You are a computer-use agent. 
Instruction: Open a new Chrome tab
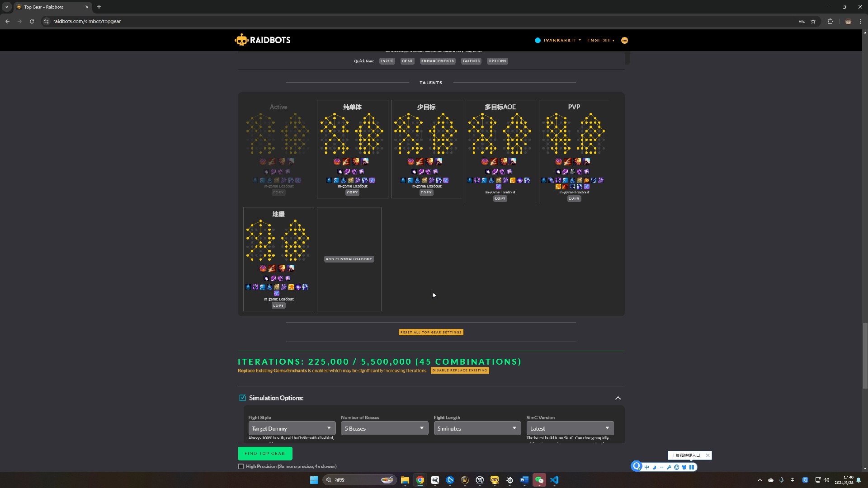click(99, 7)
